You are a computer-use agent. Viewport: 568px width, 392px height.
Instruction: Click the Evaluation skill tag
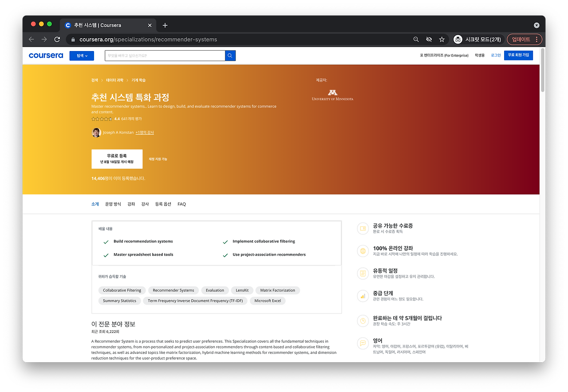tap(215, 290)
